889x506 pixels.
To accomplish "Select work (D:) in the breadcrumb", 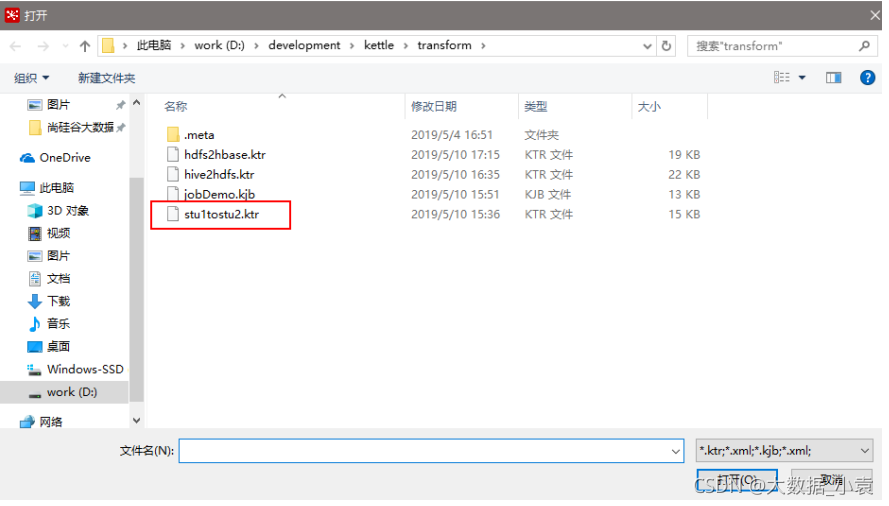I will (219, 45).
